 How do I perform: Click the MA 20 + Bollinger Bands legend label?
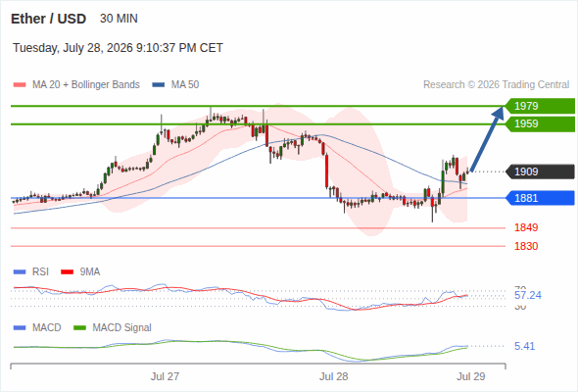(x=86, y=85)
